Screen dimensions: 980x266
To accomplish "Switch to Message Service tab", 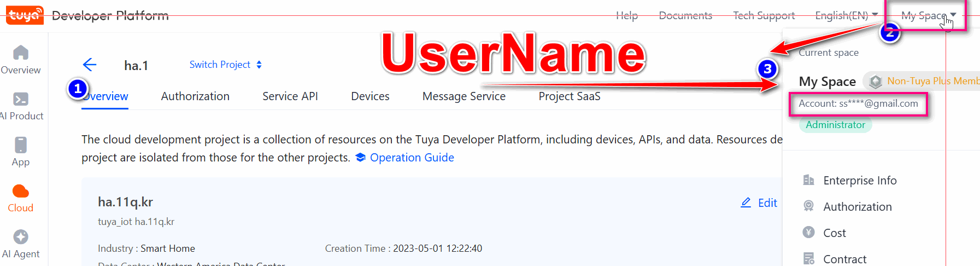I will pos(464,96).
